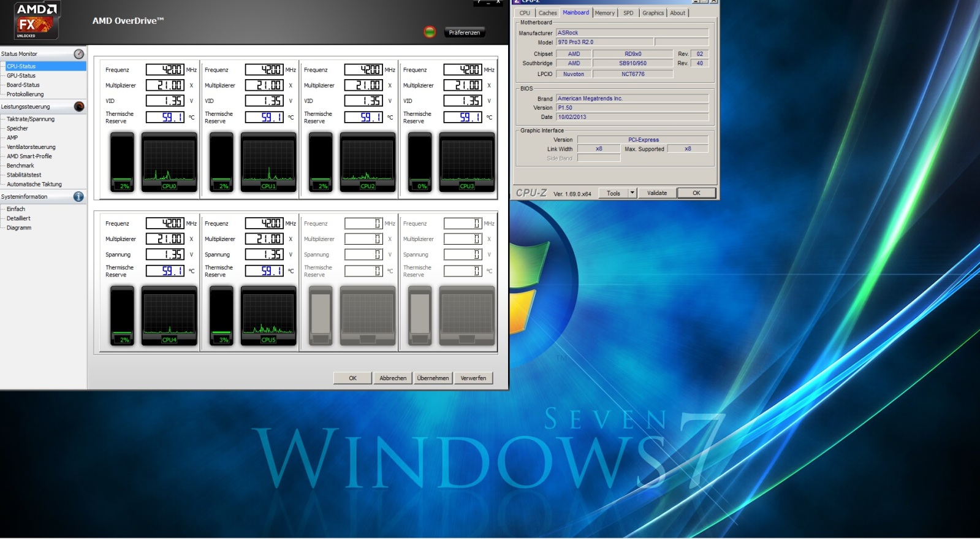Collapse the Systeminformation section header
Screen dimensions: 980x539
click(x=43, y=197)
